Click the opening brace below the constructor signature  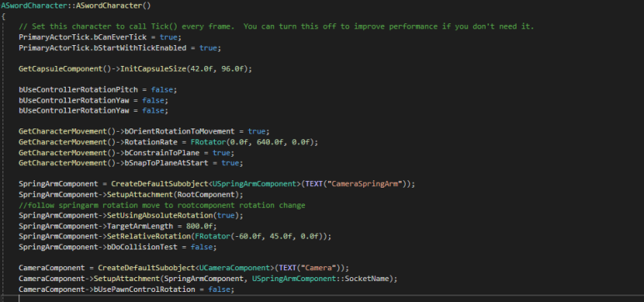click(x=3, y=17)
